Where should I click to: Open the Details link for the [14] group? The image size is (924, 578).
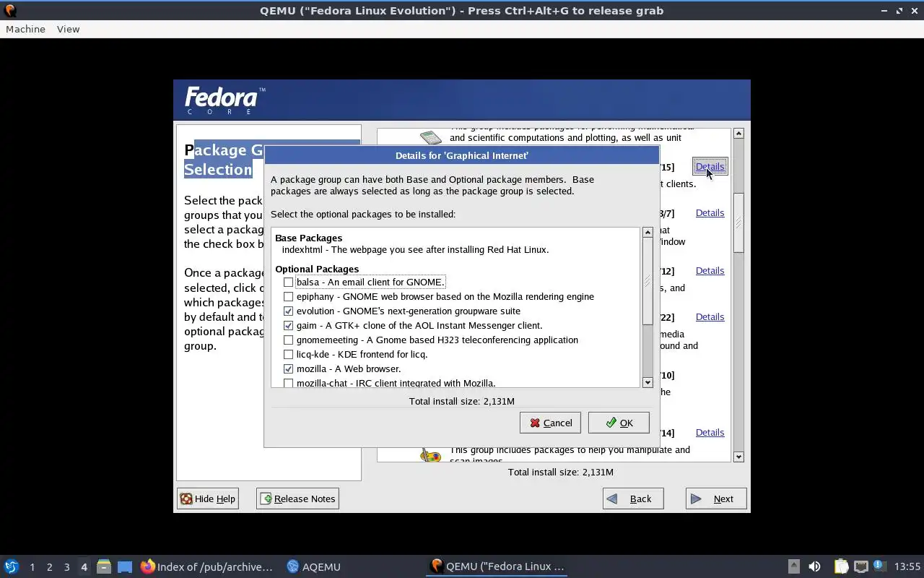pos(710,432)
